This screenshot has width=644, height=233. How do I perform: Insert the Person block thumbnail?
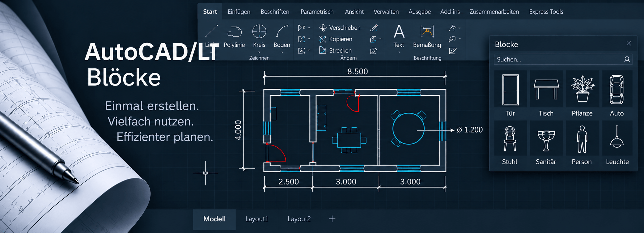coord(582,138)
